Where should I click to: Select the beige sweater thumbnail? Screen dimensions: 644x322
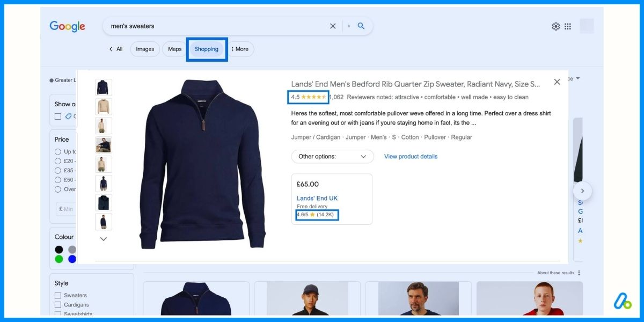(104, 107)
